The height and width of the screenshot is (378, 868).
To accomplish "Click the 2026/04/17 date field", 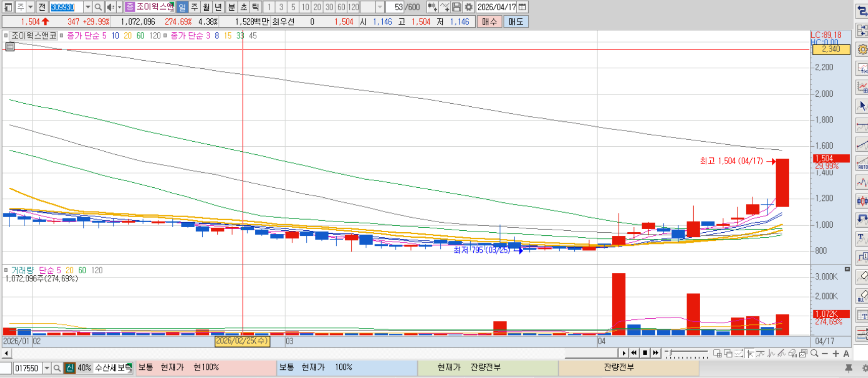I will pos(496,7).
